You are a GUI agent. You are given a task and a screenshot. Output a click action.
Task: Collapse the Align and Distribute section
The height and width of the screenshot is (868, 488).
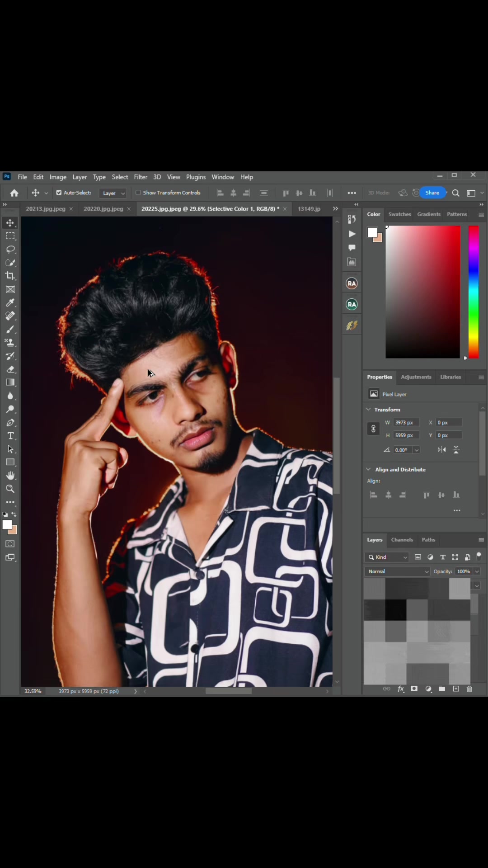point(369,469)
